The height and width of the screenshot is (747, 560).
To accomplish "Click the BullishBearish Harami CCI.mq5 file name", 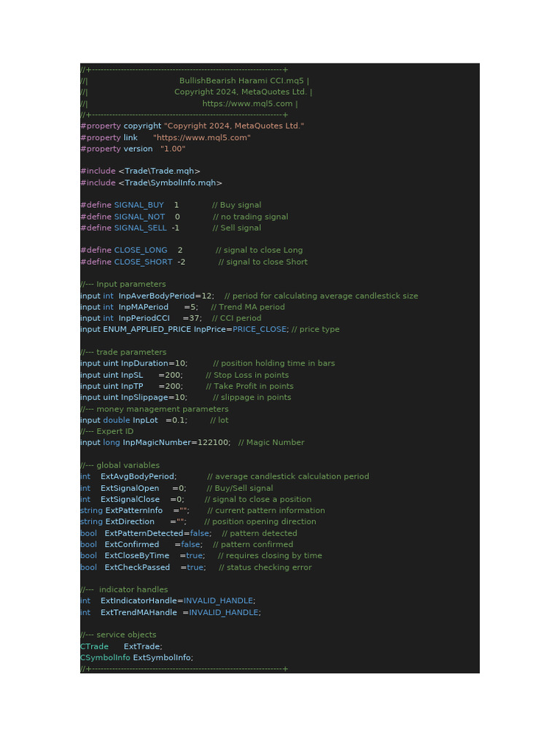I will click(242, 81).
